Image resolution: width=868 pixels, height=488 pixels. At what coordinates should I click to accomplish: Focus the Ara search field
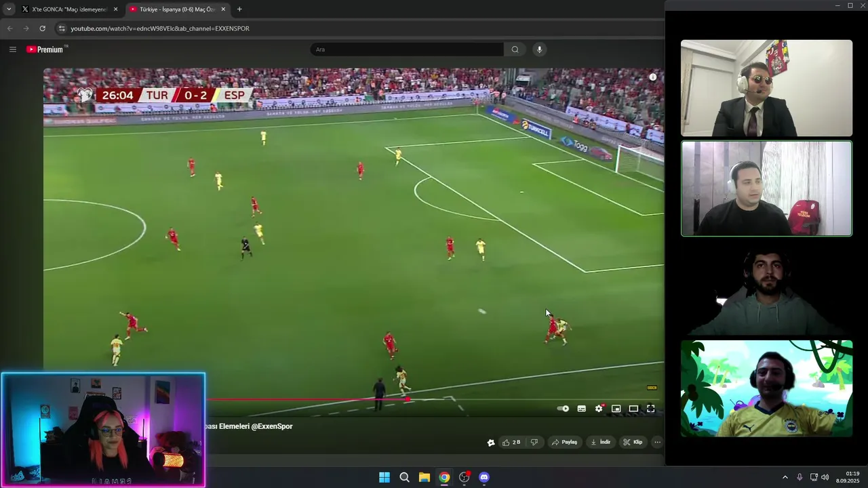407,49
